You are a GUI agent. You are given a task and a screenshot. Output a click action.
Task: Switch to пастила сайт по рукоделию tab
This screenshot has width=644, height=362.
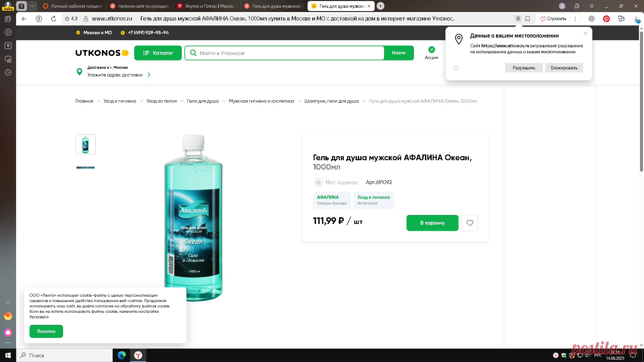click(x=140, y=6)
